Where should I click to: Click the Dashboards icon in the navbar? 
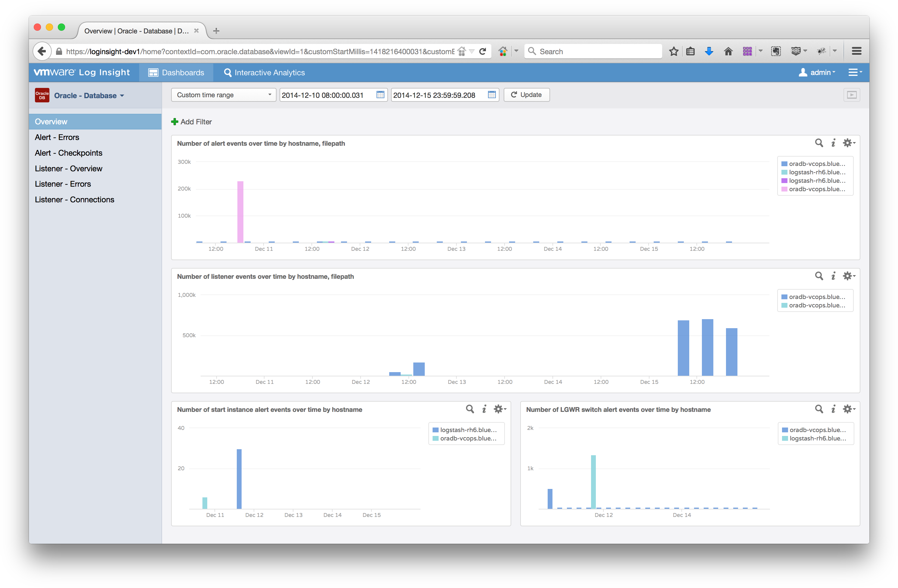click(x=153, y=72)
